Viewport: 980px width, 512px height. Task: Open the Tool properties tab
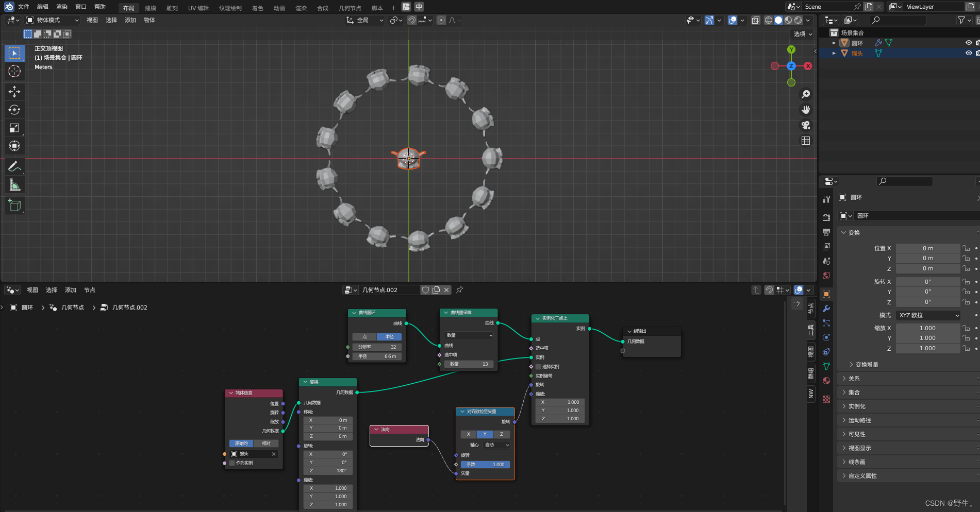tap(826, 199)
